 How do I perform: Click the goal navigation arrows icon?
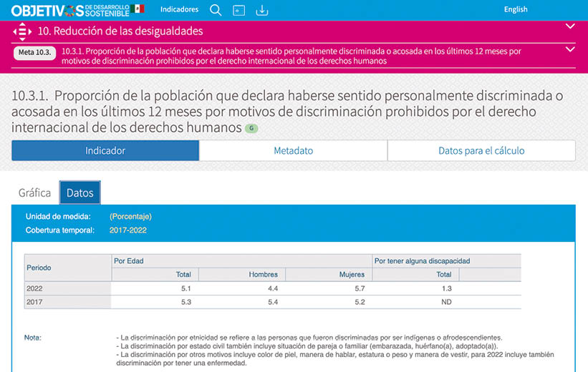[22, 31]
